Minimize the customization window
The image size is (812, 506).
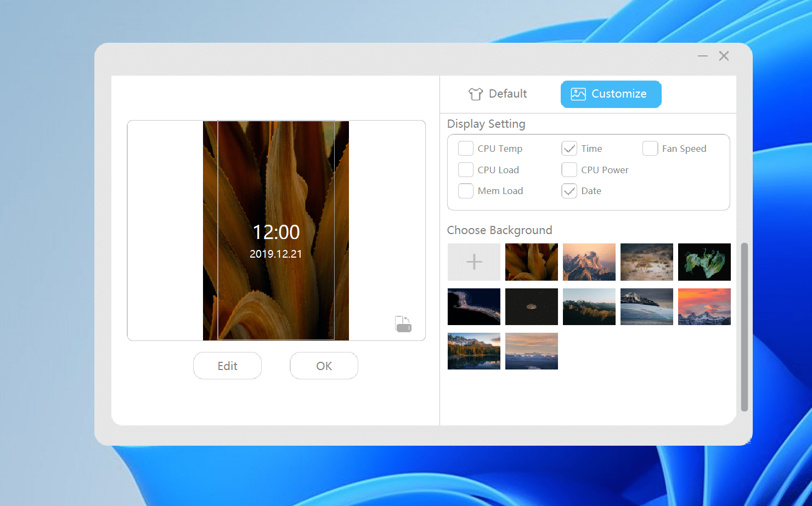point(702,56)
